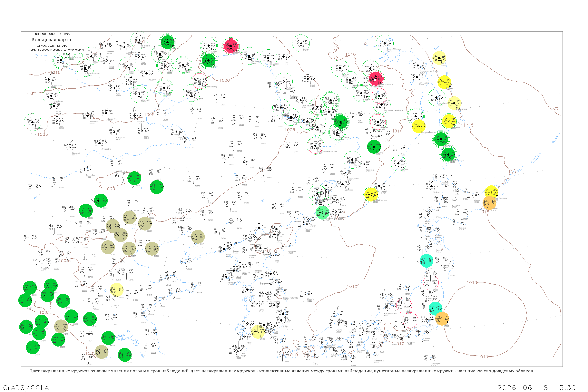This screenshot has height=392, width=588.
Task: Click the orange station circle labeled 188 102
Action: click(x=442, y=318)
